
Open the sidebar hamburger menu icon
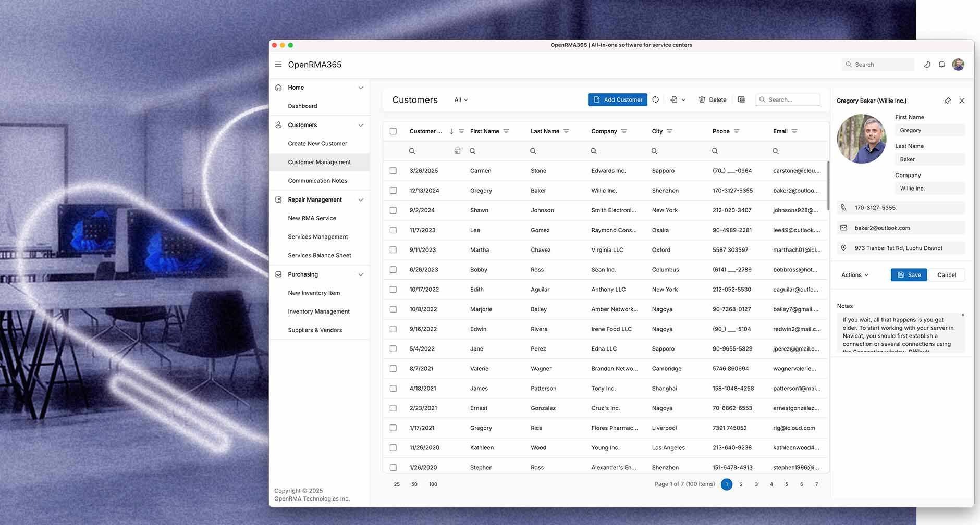pos(278,64)
